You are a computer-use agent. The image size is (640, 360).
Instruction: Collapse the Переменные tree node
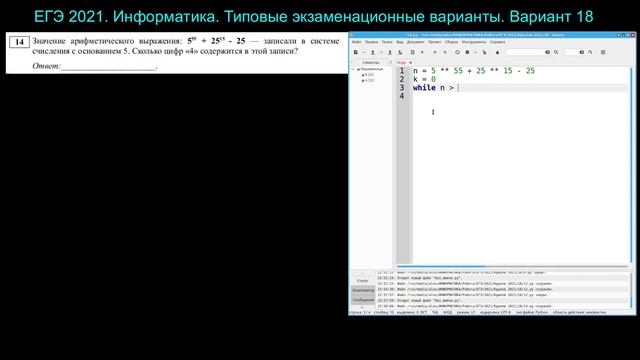[x=353, y=69]
